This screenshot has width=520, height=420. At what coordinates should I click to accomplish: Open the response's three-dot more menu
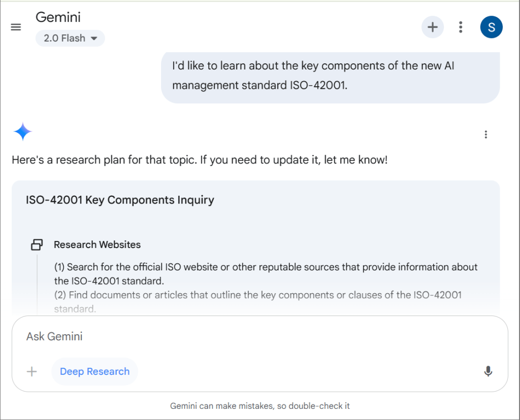486,134
